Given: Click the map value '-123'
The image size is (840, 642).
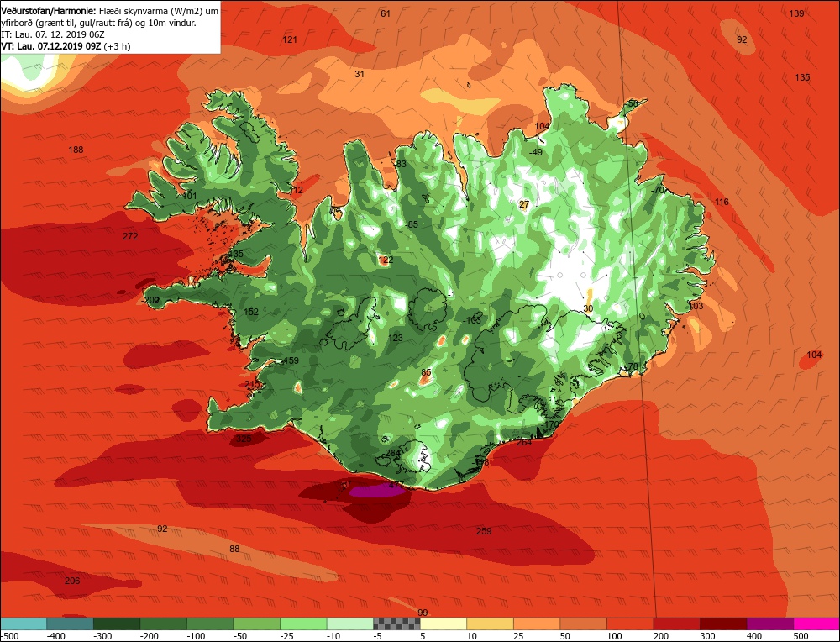Looking at the screenshot, I should [x=394, y=338].
